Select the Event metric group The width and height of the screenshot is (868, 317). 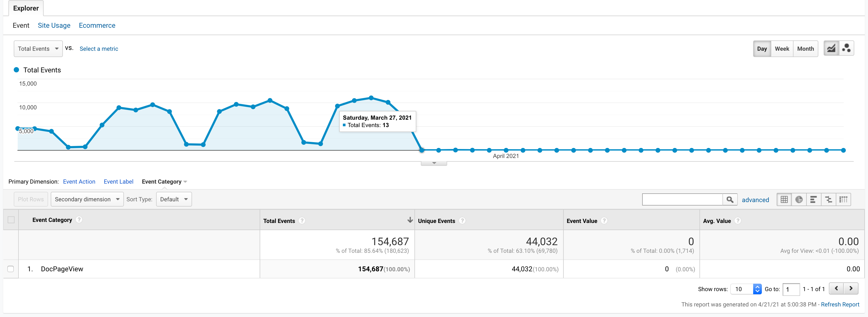click(x=21, y=25)
